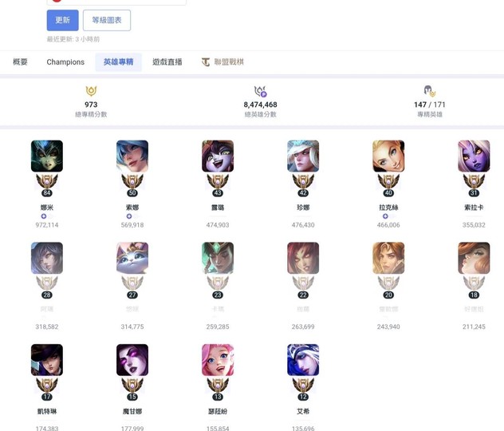The image size is (504, 431).
Task: Click the mastery emblem showing level 12 for 艾希
Action: tap(303, 389)
